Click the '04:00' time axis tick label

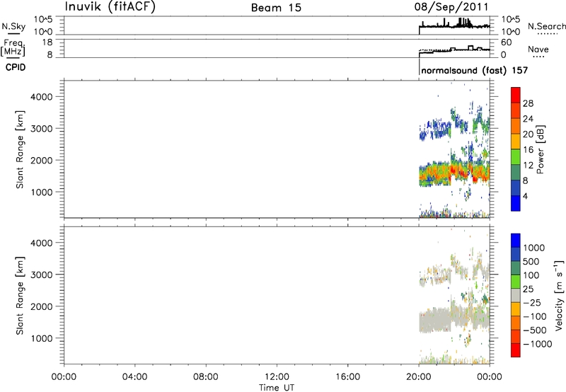(134, 377)
